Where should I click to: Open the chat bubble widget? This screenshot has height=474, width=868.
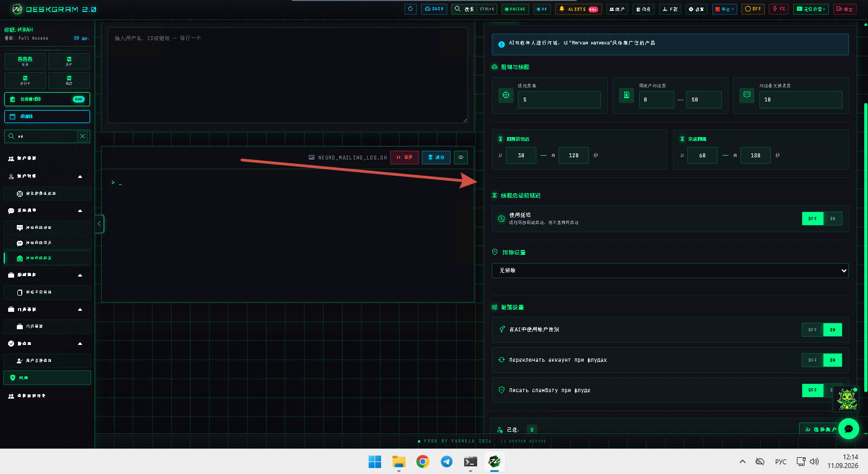[848, 428]
